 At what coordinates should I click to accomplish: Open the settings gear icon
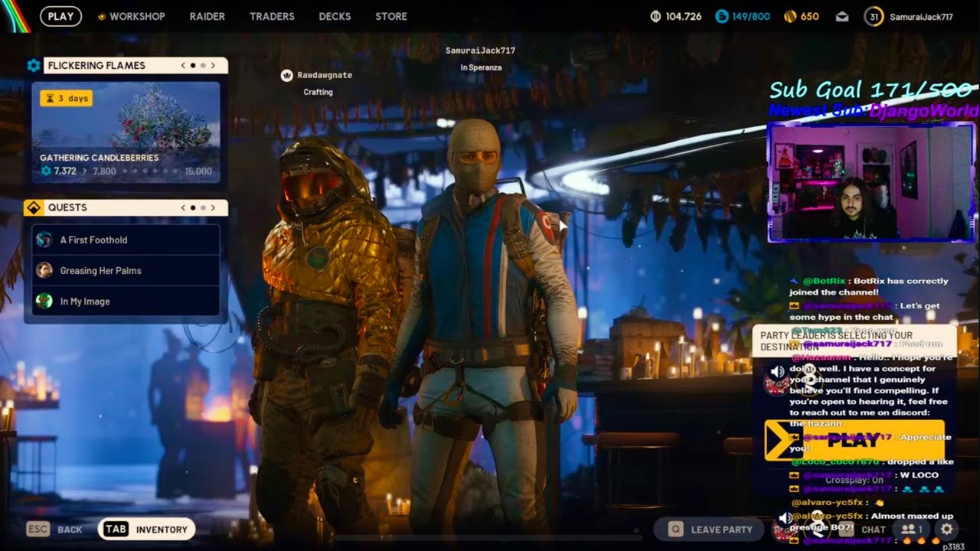tap(947, 529)
